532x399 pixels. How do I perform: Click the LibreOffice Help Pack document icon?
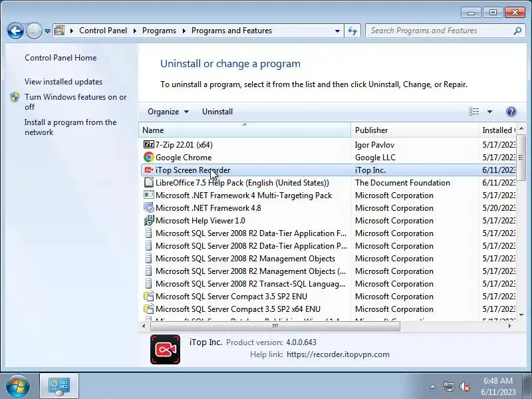148,182
